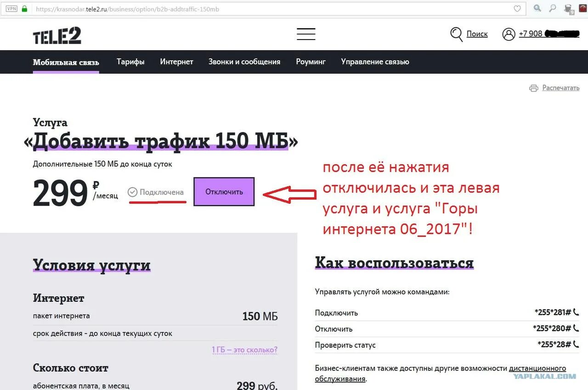Open the hamburger menu

point(306,34)
